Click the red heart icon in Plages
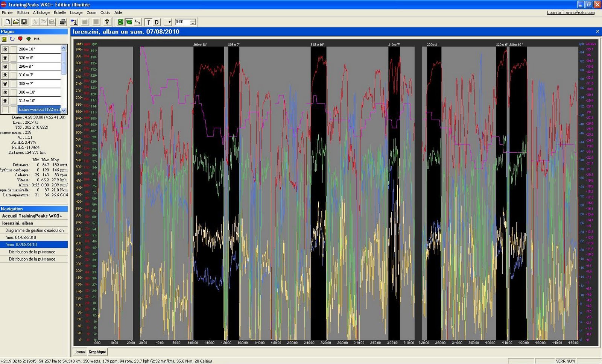This screenshot has width=602, height=364. pyautogui.click(x=20, y=39)
